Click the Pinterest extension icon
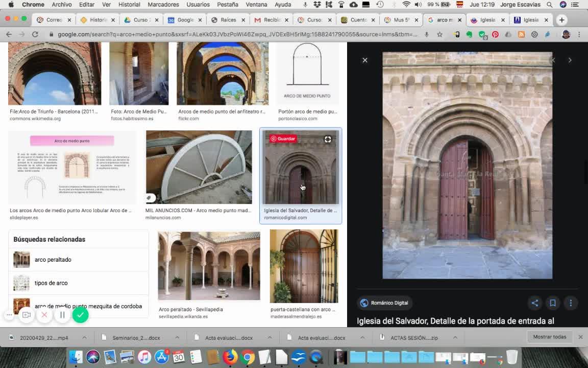 pyautogui.click(x=495, y=34)
